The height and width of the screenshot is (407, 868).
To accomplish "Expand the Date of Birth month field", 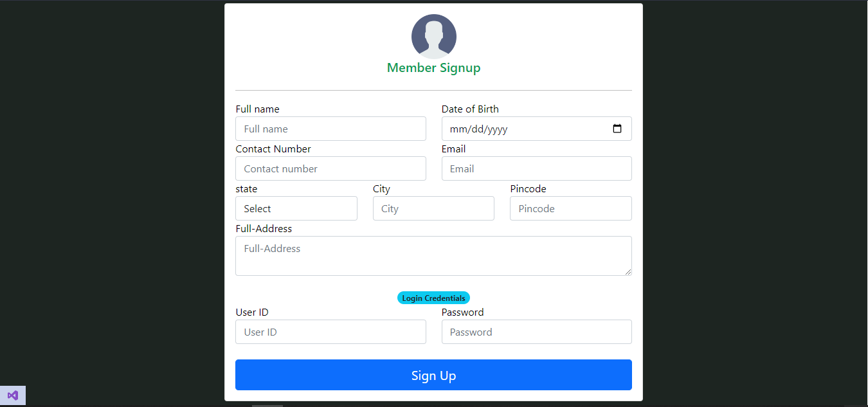I will [459, 129].
